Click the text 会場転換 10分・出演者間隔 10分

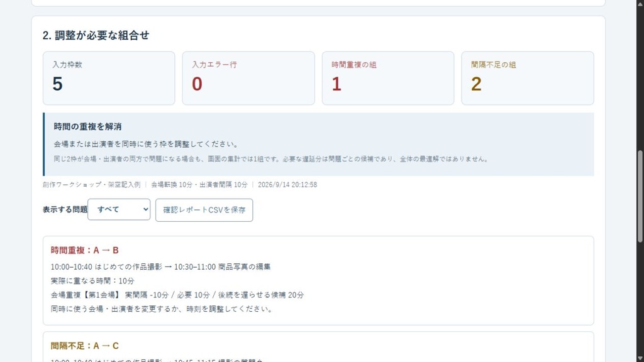(199, 185)
